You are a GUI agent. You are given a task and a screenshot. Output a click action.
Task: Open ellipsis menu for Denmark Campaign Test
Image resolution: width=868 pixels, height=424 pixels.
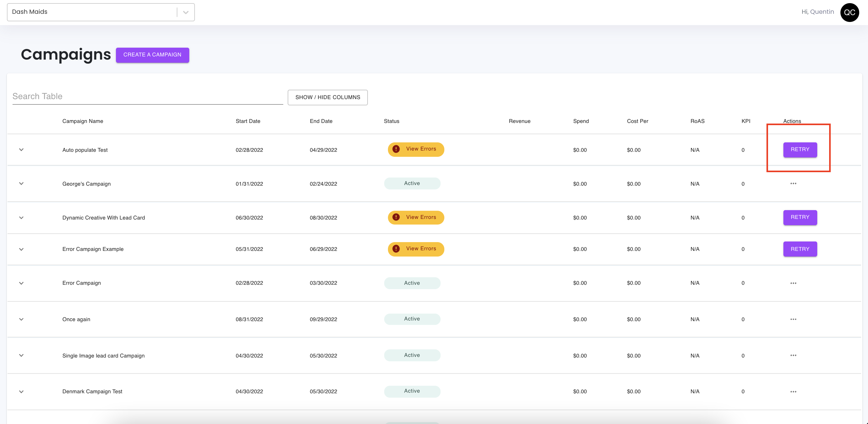pos(793,392)
